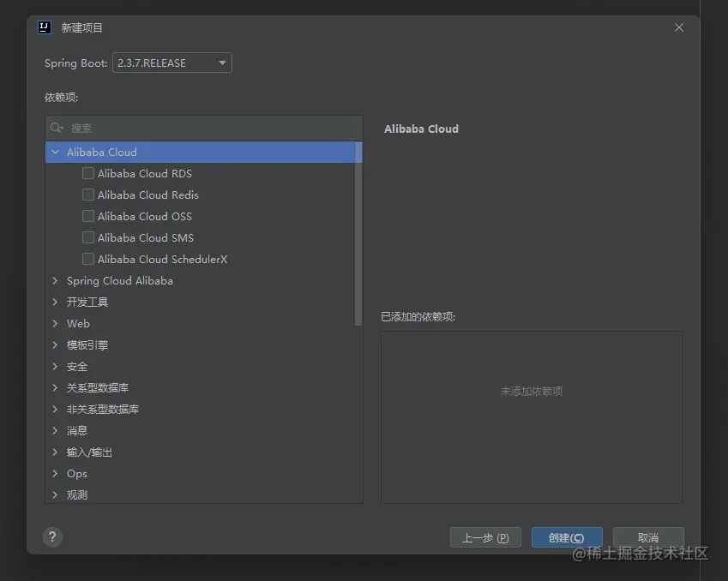Open the help question mark button

tap(52, 537)
